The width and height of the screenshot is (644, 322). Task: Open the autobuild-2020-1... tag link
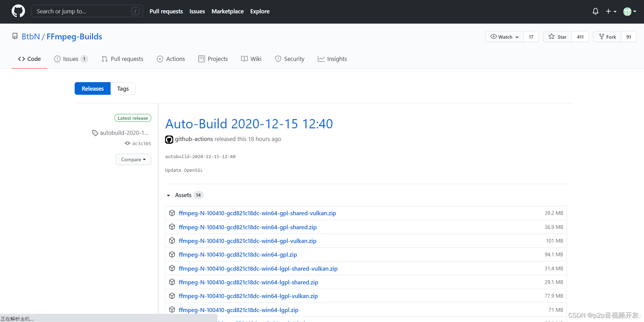pyautogui.click(x=124, y=133)
